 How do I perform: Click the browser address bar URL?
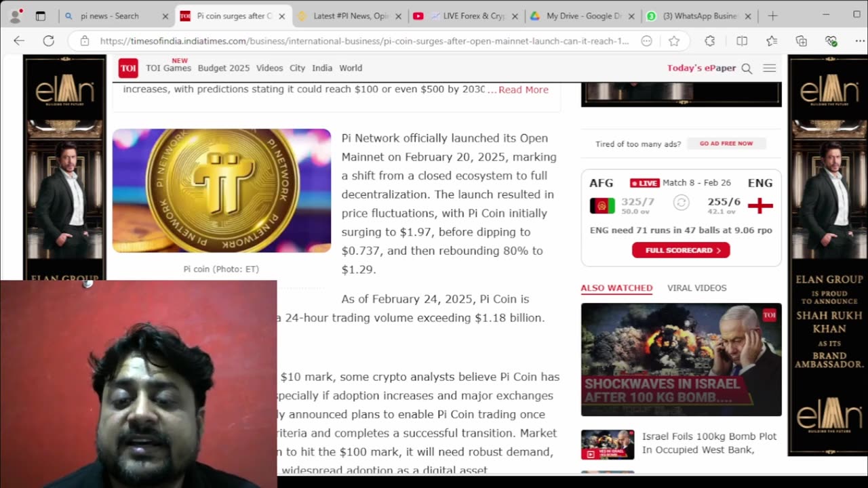pyautogui.click(x=365, y=41)
